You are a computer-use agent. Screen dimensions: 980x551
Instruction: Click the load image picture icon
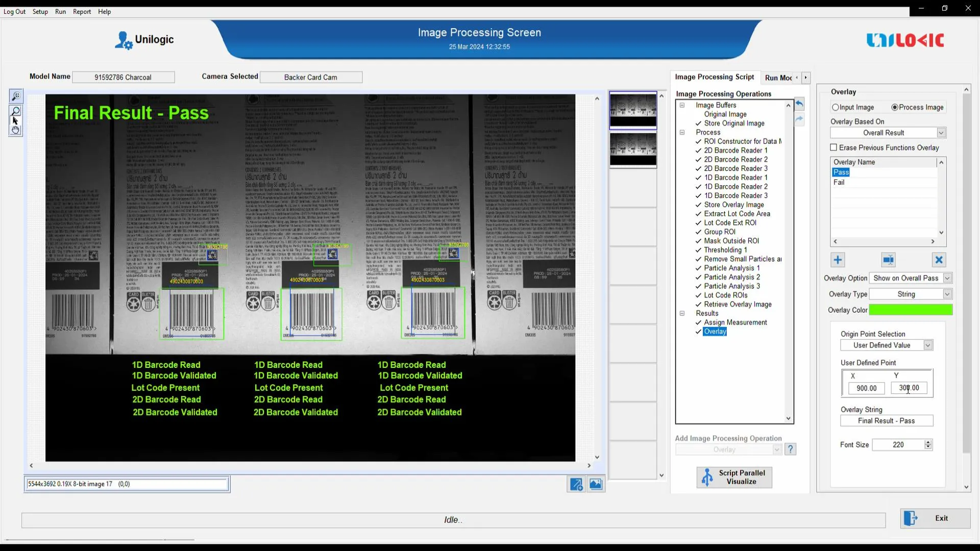tap(596, 484)
